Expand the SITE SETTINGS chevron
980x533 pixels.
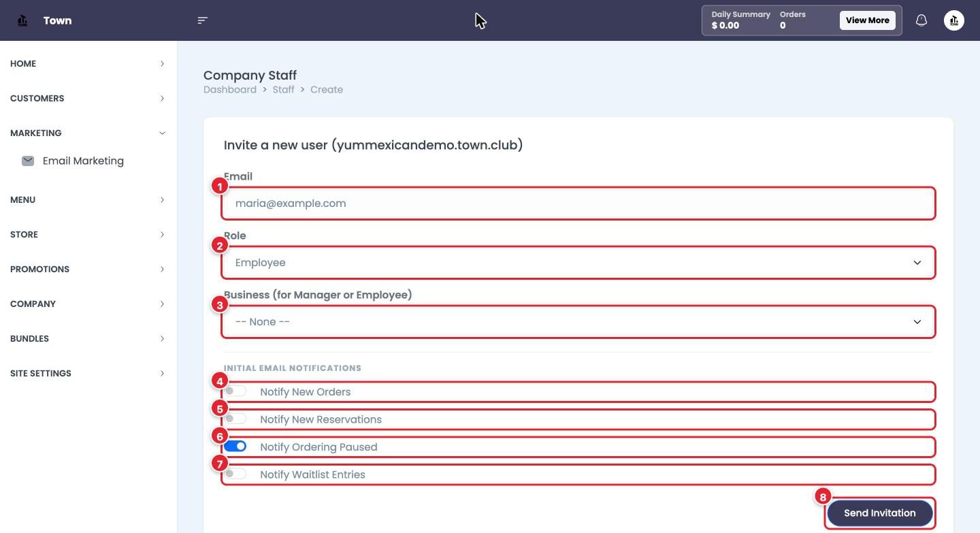162,374
